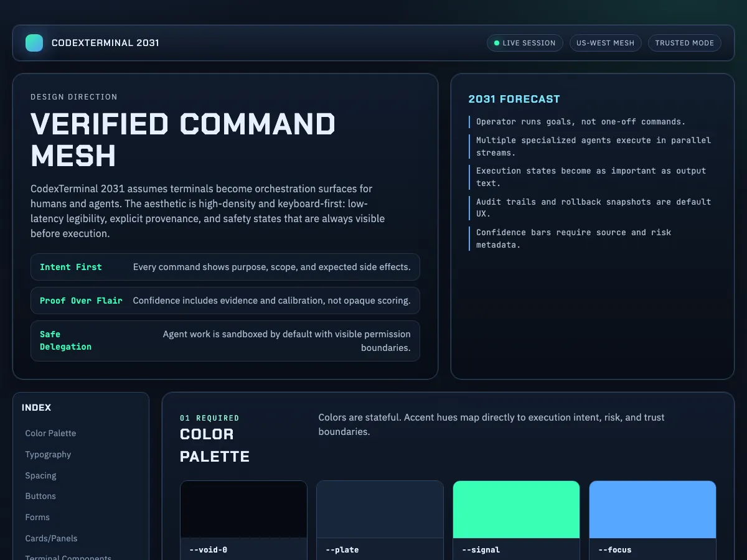747x560 pixels.
Task: Select Spacing from the index
Action: click(x=40, y=475)
